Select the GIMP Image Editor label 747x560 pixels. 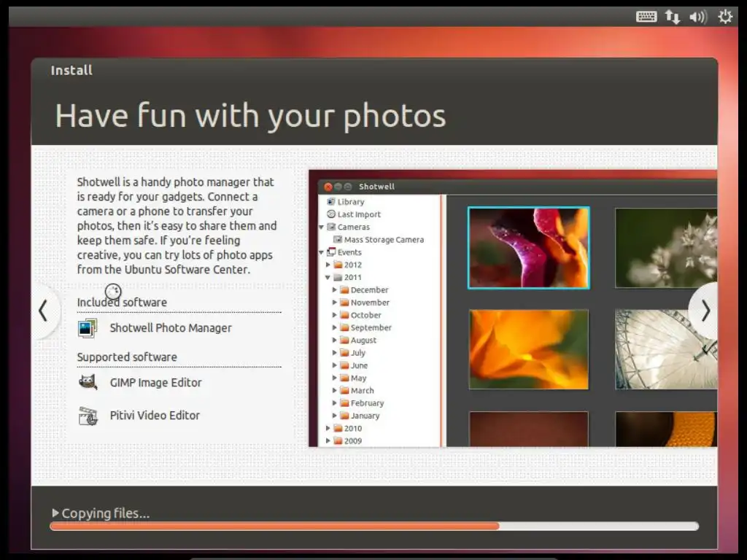(x=156, y=382)
